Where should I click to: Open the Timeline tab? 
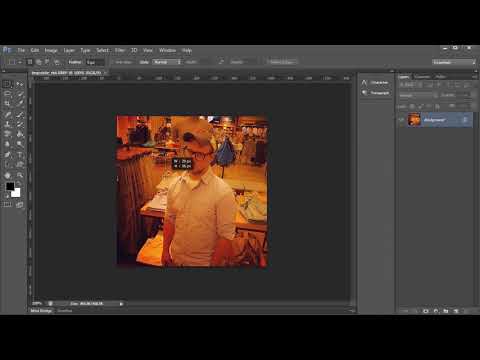coord(65,311)
